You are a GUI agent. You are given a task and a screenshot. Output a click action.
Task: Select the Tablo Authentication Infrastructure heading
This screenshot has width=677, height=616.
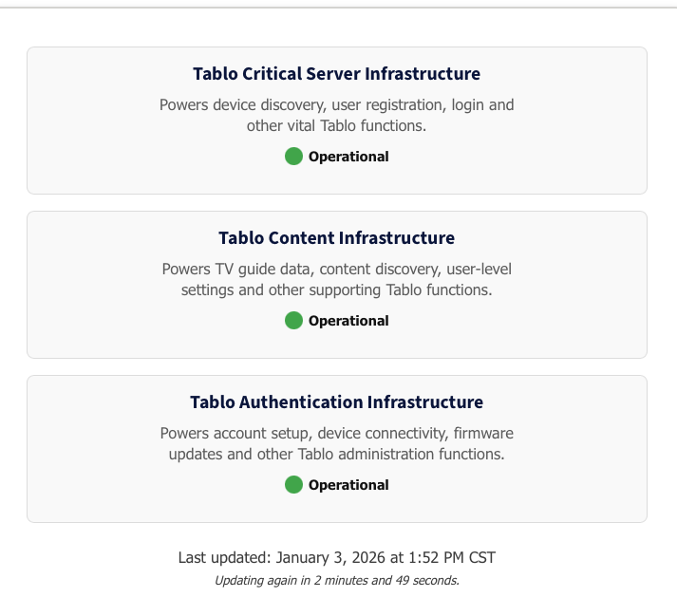336,402
